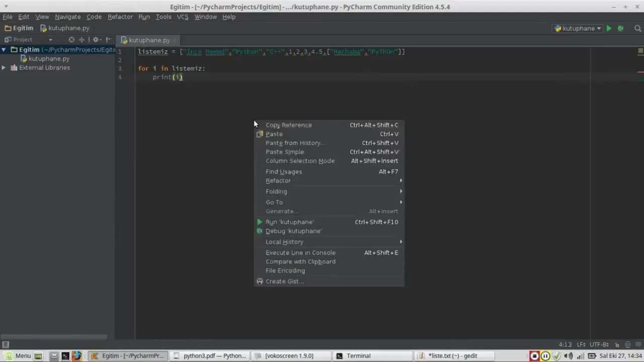Open the File menu

[x=8, y=17]
